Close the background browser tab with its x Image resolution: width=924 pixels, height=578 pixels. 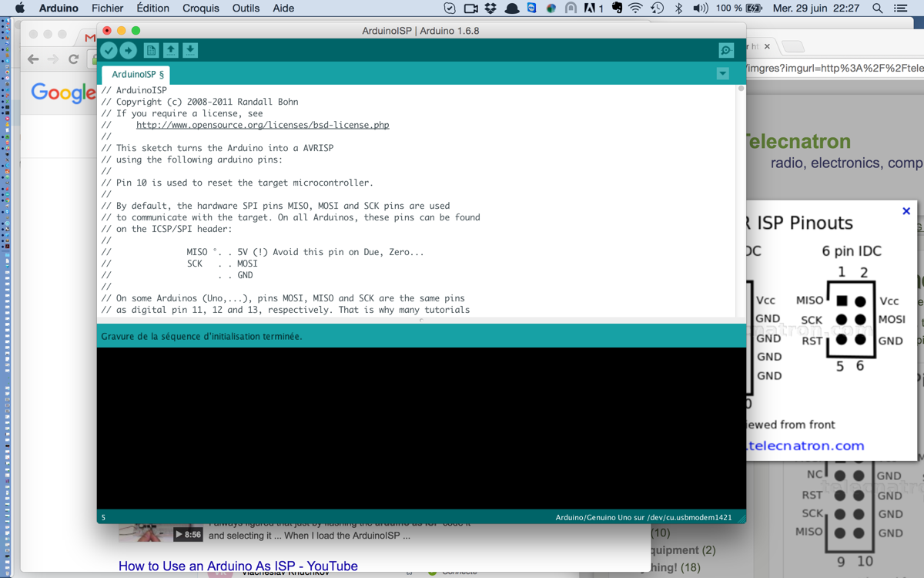tap(767, 46)
